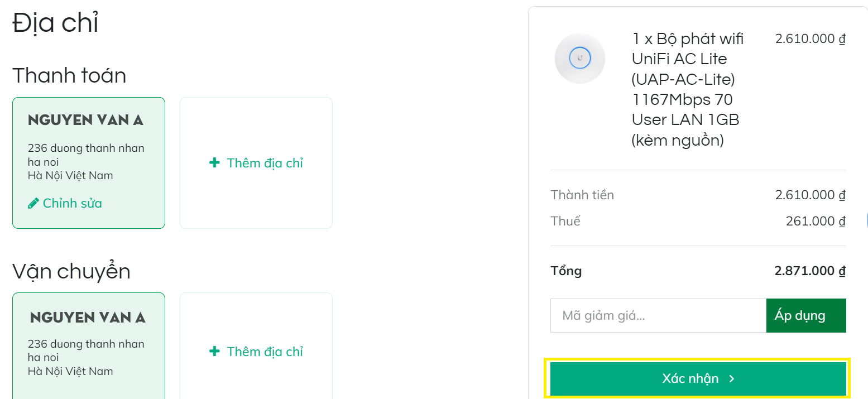Viewport: 868px width, 399px height.
Task: Click Chỉnh sửa text on billing address
Action: point(73,203)
